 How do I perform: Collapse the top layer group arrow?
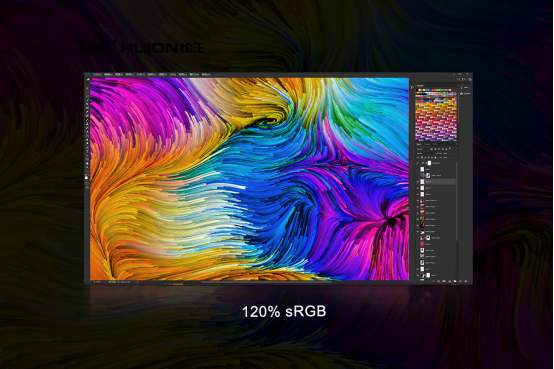[422, 163]
